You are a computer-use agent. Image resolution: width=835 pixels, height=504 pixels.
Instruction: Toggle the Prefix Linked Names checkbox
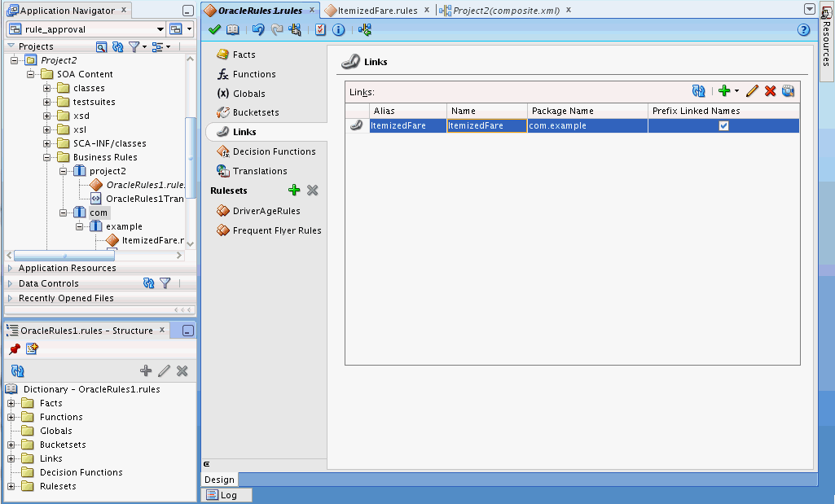(723, 125)
